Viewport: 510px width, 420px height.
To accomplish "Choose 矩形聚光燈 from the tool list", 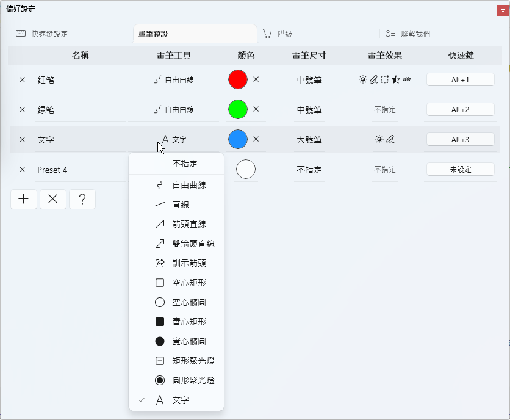I will (176, 361).
